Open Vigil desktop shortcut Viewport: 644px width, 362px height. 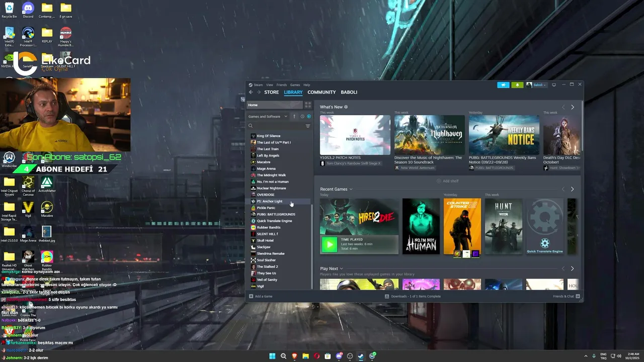[x=28, y=210]
